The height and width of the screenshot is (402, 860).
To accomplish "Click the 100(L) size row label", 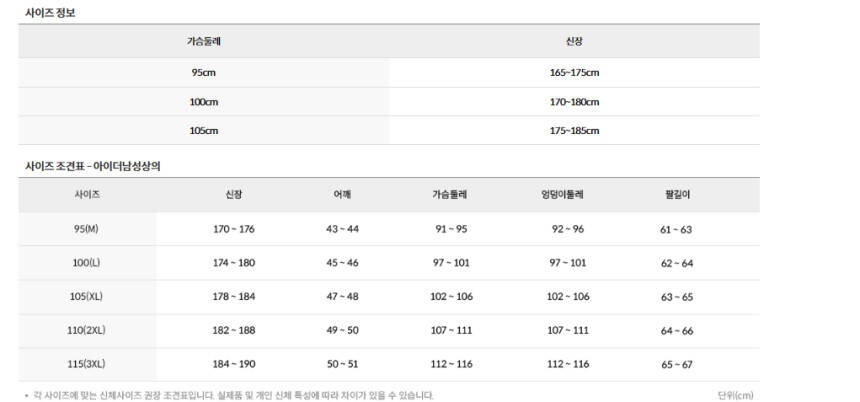I will tap(87, 263).
